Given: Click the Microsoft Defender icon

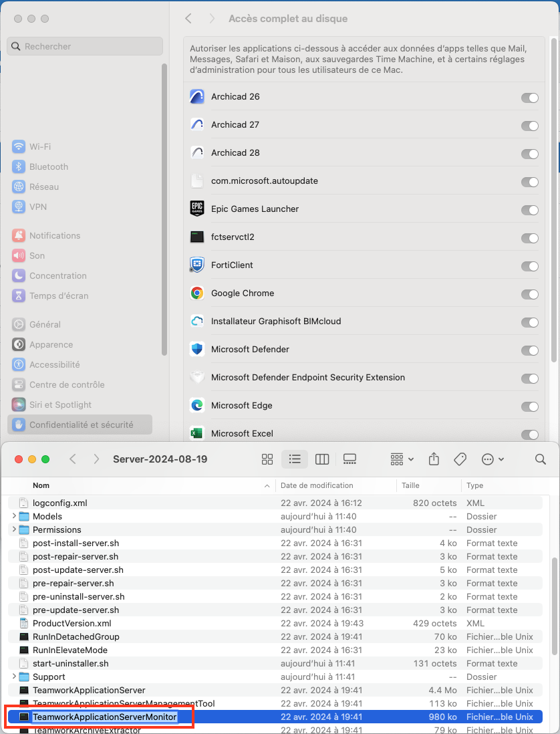Looking at the screenshot, I should pyautogui.click(x=197, y=350).
